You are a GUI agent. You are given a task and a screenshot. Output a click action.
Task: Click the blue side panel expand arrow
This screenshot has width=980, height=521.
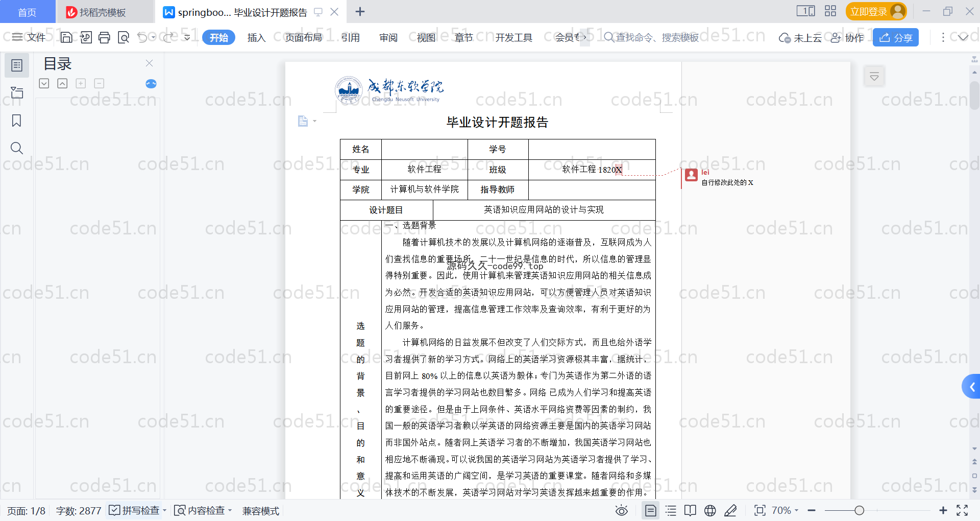972,387
